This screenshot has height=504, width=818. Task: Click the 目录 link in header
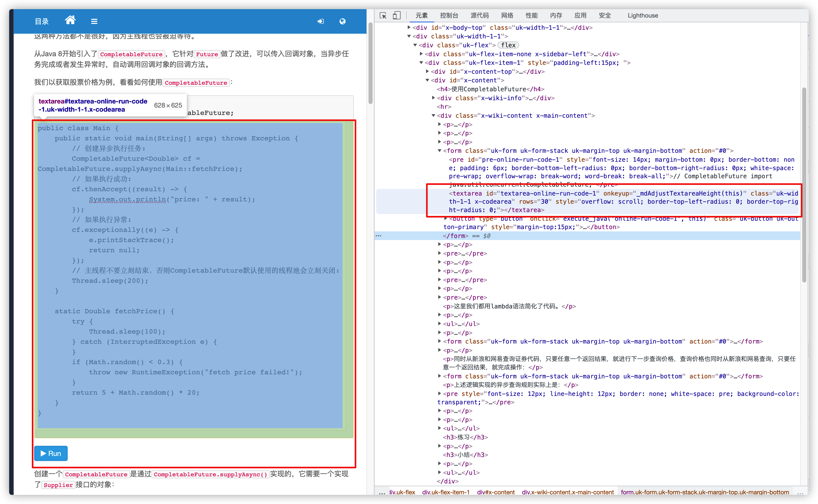(42, 21)
